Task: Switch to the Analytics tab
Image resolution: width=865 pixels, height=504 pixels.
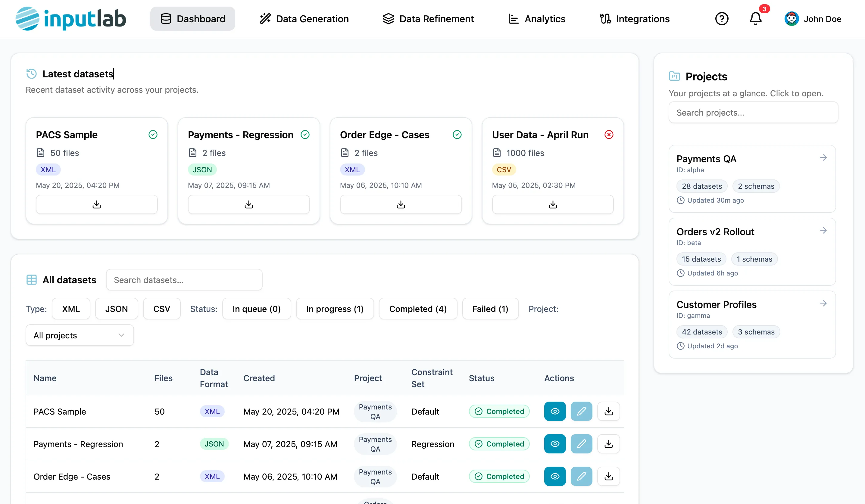Action: [x=536, y=19]
